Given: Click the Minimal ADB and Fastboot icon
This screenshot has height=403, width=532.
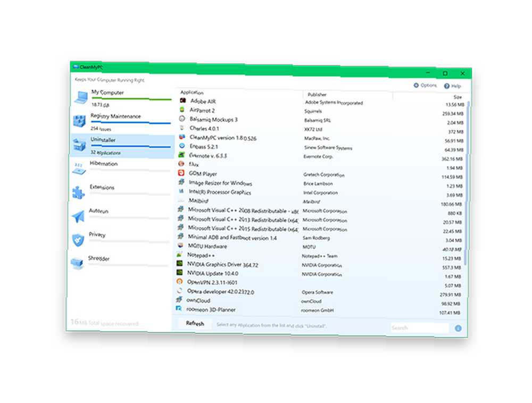Looking at the screenshot, I should tap(181, 236).
